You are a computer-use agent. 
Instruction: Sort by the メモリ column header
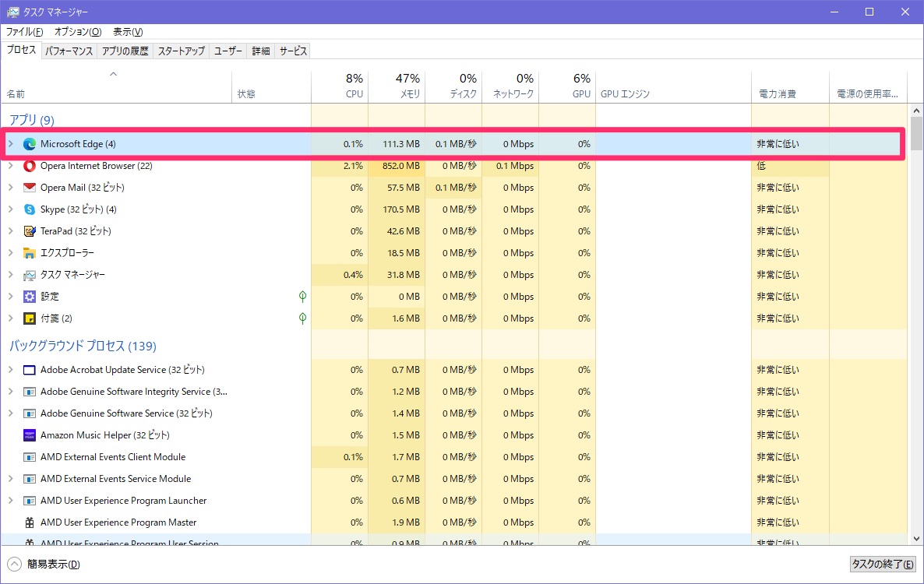(397, 86)
